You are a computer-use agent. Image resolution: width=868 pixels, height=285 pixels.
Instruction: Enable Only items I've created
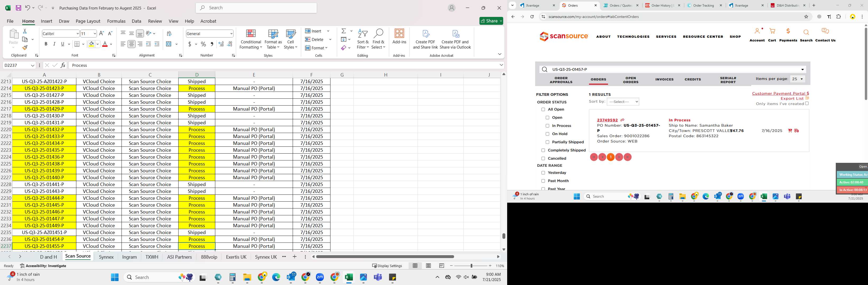[x=807, y=104]
